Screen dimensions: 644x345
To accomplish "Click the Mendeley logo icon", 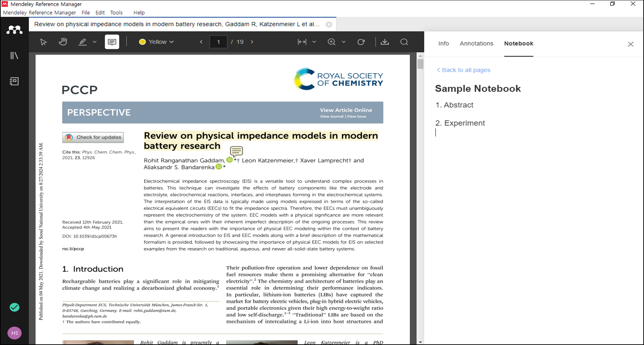I will (x=14, y=30).
